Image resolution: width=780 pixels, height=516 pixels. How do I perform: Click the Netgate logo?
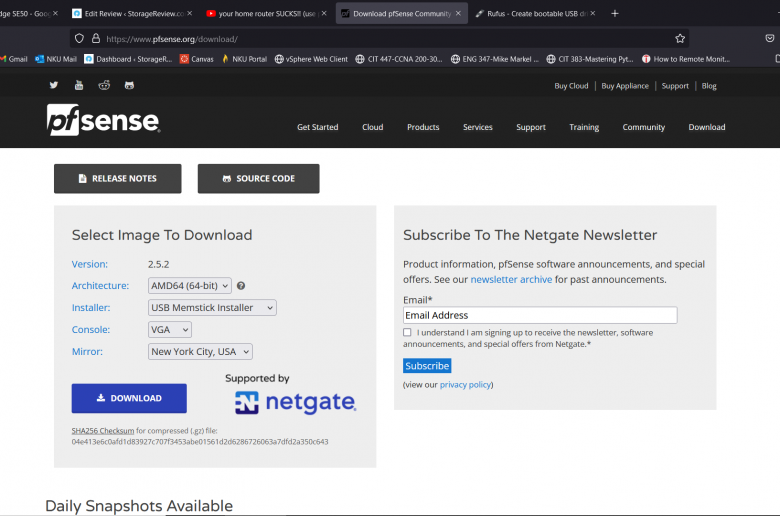point(295,403)
